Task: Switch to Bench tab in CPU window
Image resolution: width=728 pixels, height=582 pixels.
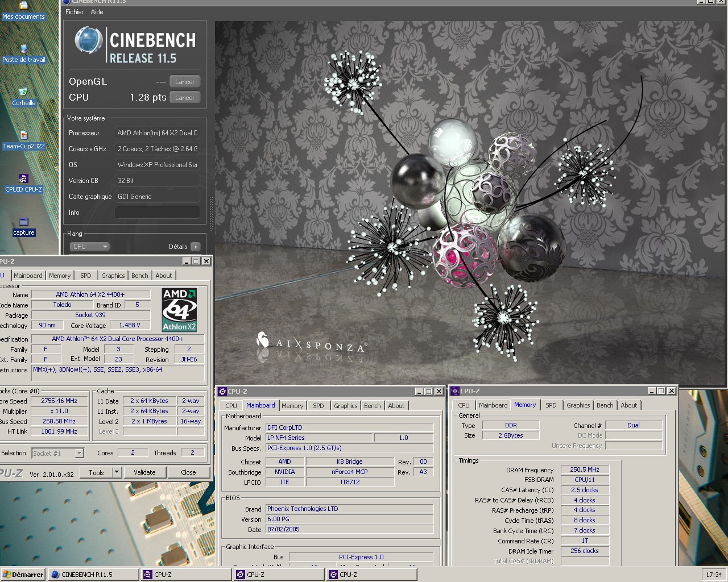Action: tap(140, 276)
